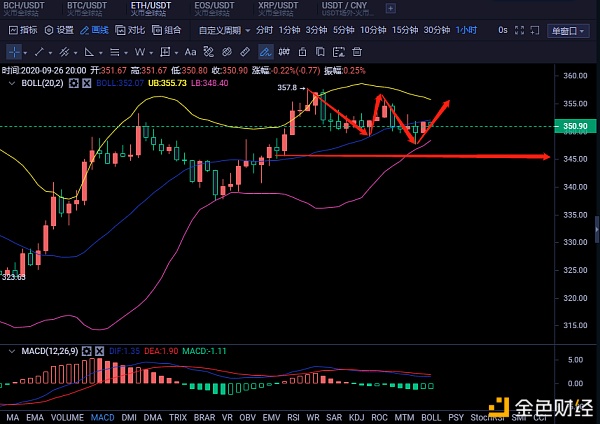Select the triangle angle drawing tool

click(x=89, y=52)
